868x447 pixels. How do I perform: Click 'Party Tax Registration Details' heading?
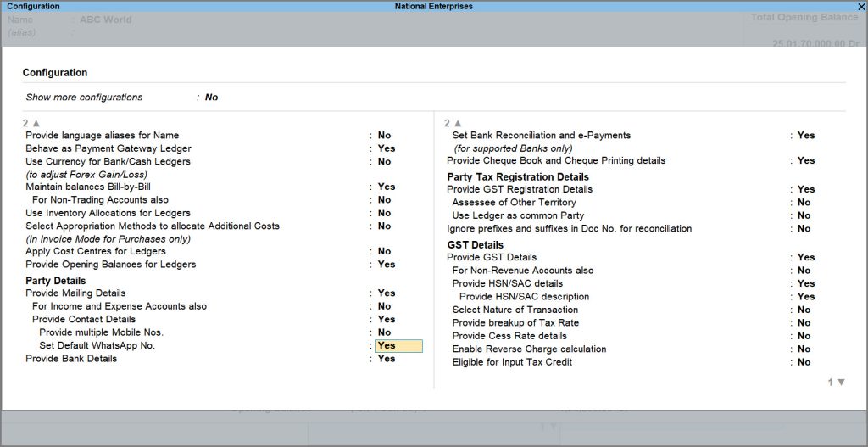518,177
